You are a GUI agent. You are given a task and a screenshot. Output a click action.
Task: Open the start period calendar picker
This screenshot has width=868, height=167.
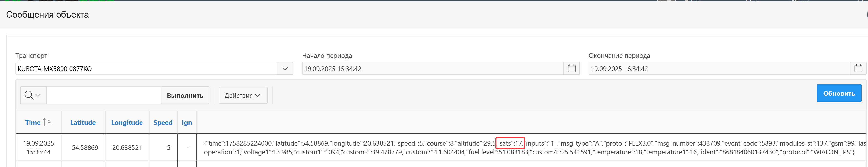(x=572, y=69)
